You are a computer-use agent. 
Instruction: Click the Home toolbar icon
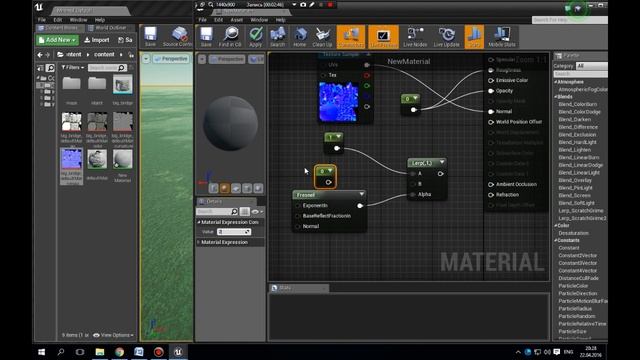pyautogui.click(x=300, y=37)
